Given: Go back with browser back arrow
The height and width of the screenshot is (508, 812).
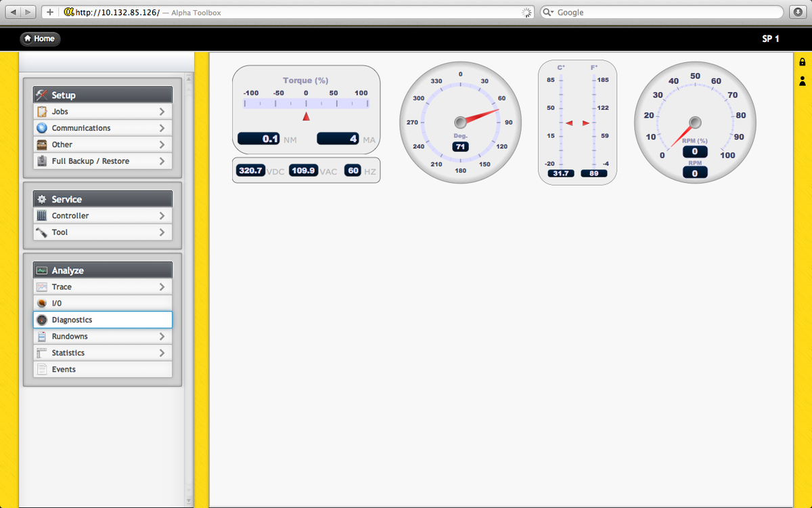Looking at the screenshot, I should 14,12.
